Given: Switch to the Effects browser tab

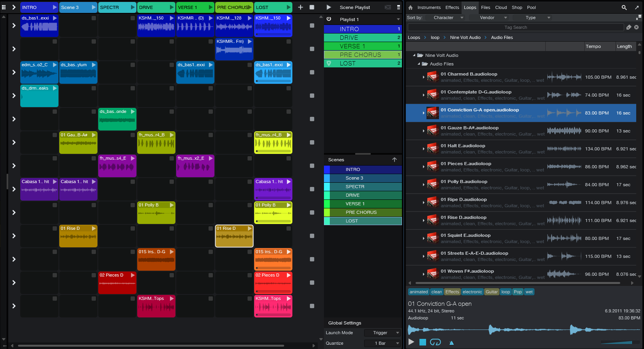Looking at the screenshot, I should pos(452,7).
